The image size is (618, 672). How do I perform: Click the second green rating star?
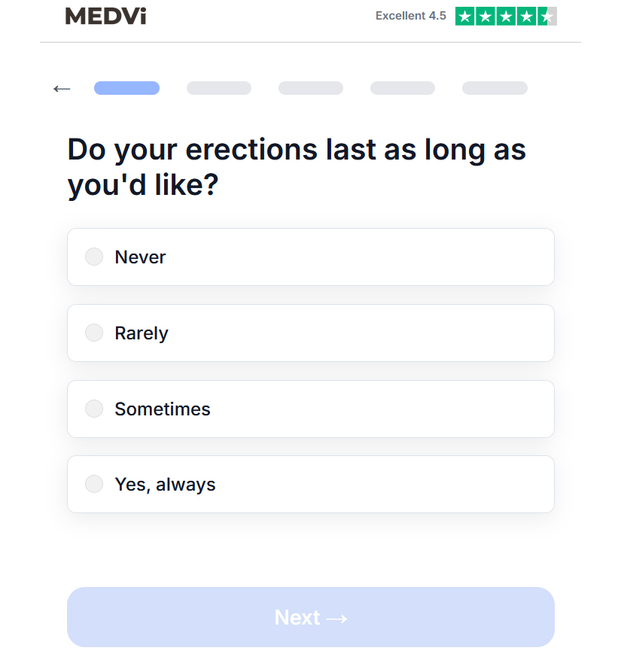[486, 17]
